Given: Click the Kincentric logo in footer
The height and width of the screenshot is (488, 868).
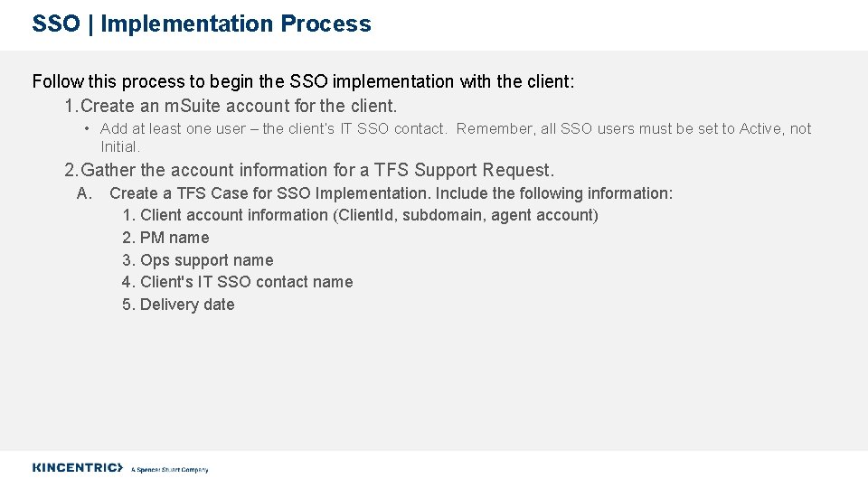Looking at the screenshot, I should (x=77, y=468).
